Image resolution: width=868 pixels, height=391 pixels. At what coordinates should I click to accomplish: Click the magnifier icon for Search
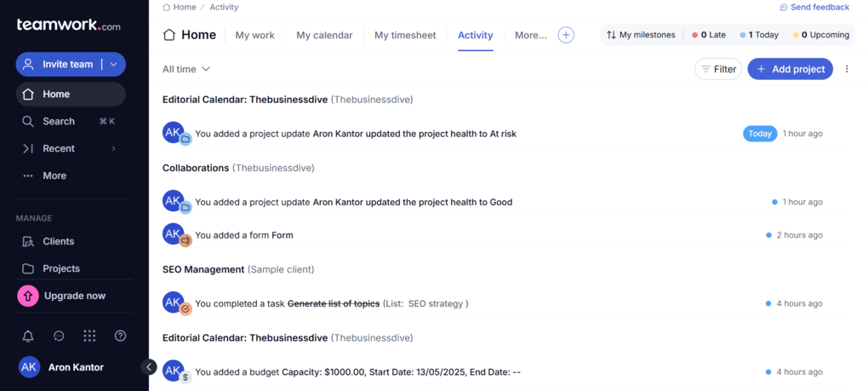(x=28, y=121)
